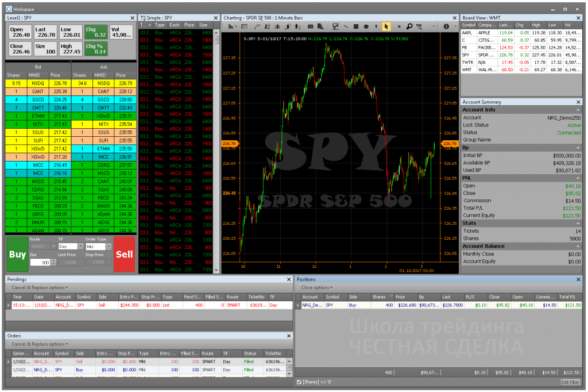Close the Pendings panel
The height and width of the screenshot is (392, 588).
coord(289,279)
